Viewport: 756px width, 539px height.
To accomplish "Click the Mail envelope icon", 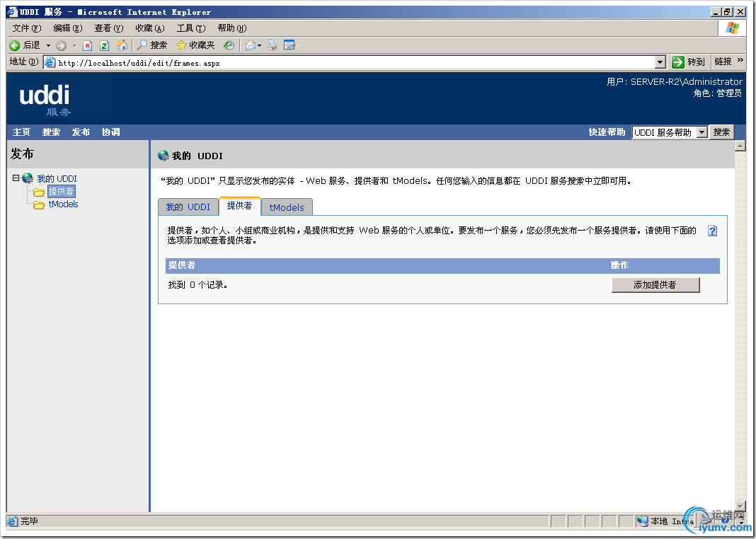I will (x=251, y=45).
